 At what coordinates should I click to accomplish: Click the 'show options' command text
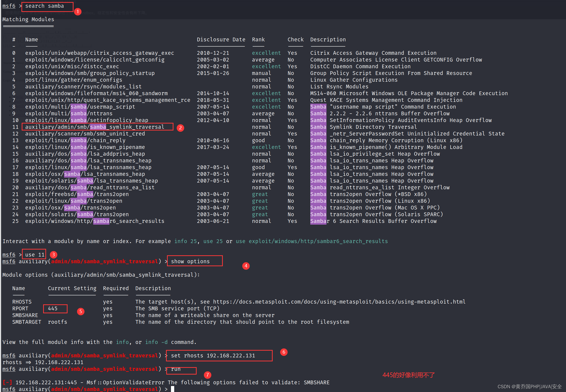(190, 261)
